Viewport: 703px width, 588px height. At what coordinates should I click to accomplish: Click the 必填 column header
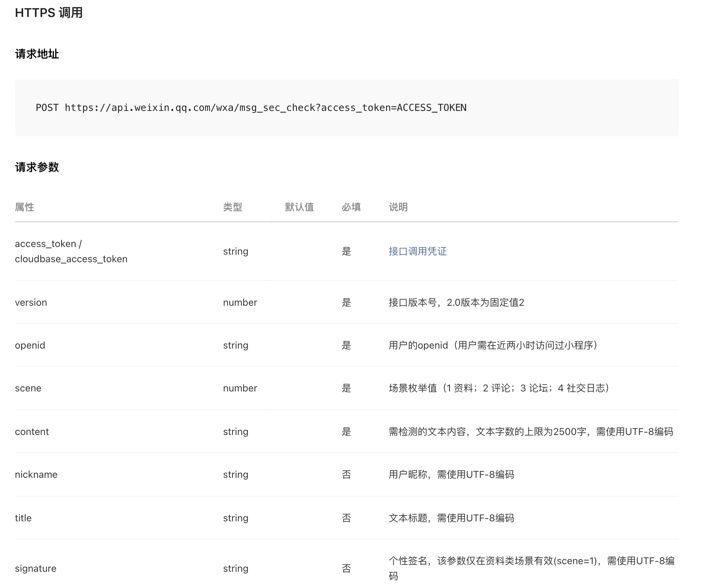coord(351,207)
